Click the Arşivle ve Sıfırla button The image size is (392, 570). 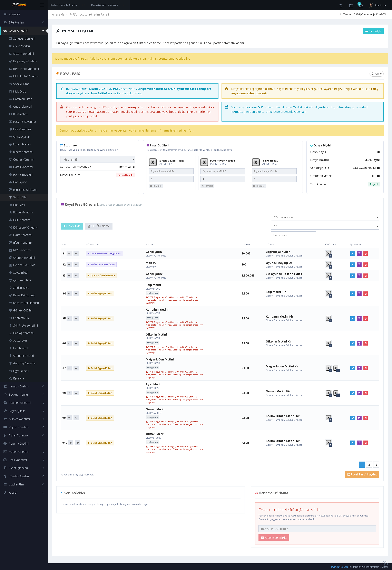click(274, 538)
